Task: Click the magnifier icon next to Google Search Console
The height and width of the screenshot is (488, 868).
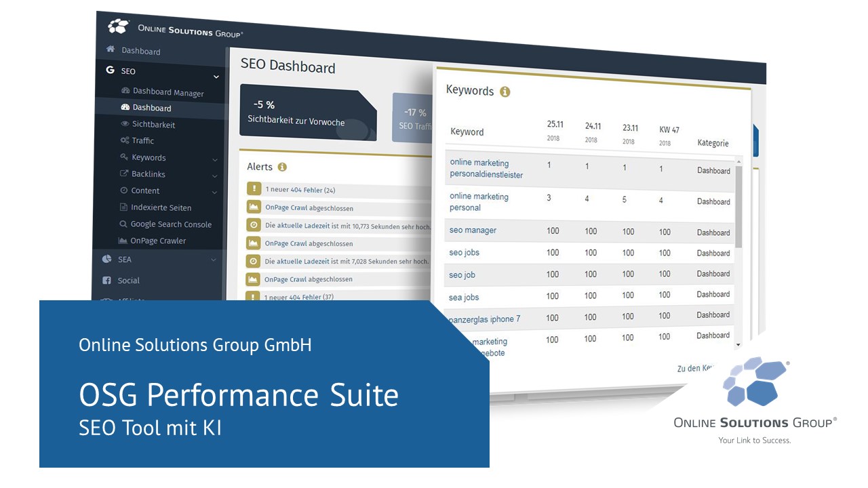Action: tap(123, 224)
